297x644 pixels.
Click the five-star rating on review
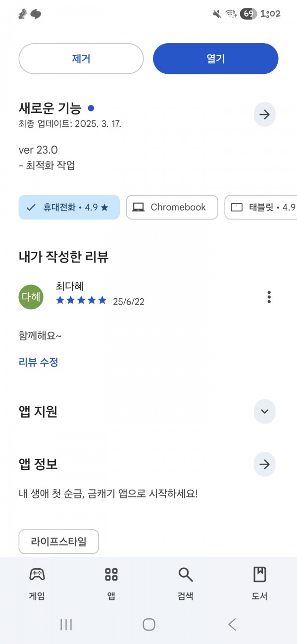tap(81, 300)
